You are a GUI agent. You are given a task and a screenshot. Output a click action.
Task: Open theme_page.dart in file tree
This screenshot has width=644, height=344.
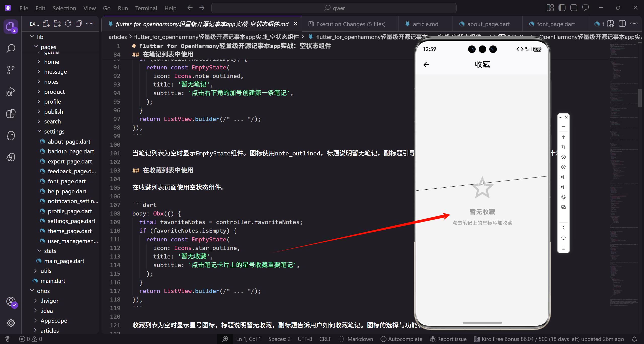(x=69, y=231)
